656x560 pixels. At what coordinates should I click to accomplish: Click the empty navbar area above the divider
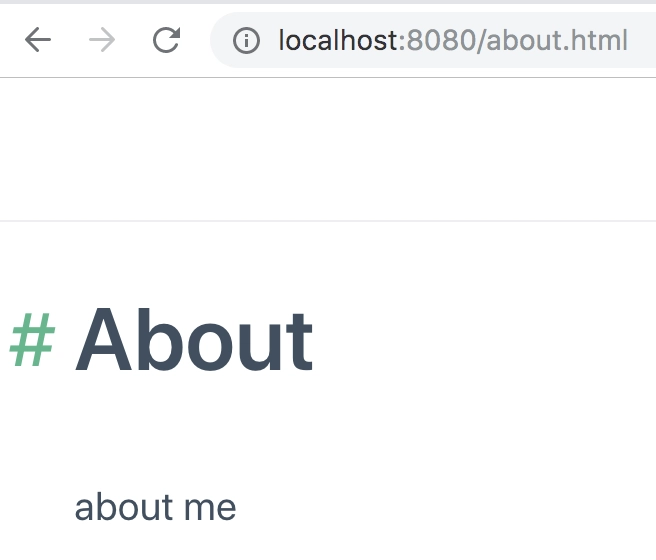point(328,149)
